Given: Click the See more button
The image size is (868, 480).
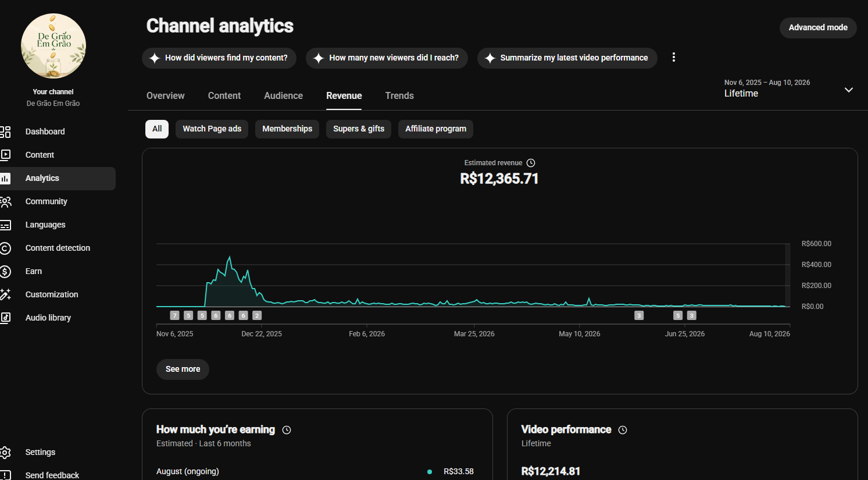Looking at the screenshot, I should (183, 369).
